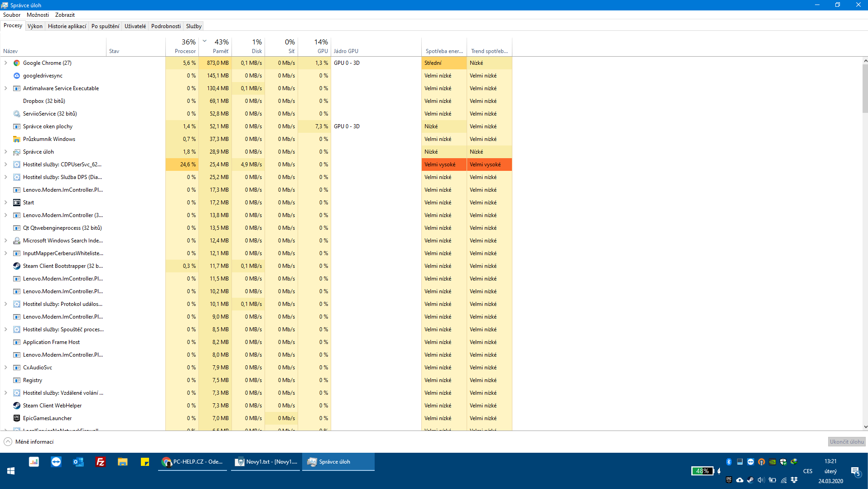The height and width of the screenshot is (489, 868).
Task: Click the Windows Start button
Action: coord(11,471)
